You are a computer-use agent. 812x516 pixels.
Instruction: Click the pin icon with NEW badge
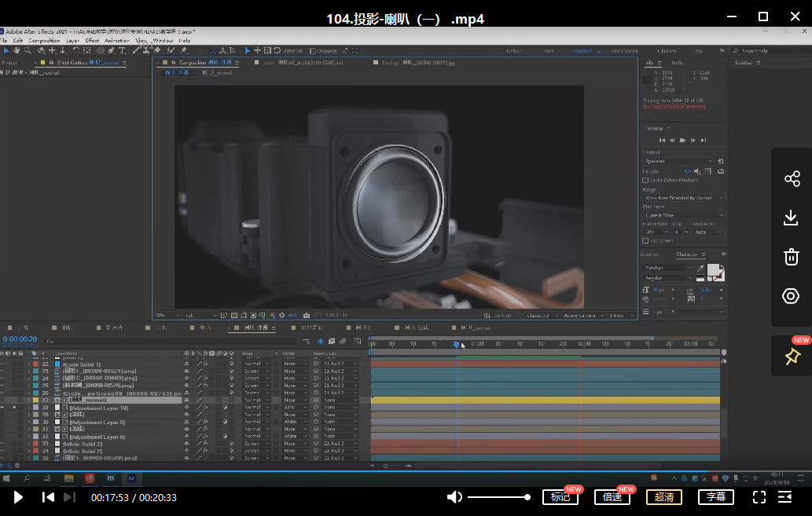pos(792,356)
